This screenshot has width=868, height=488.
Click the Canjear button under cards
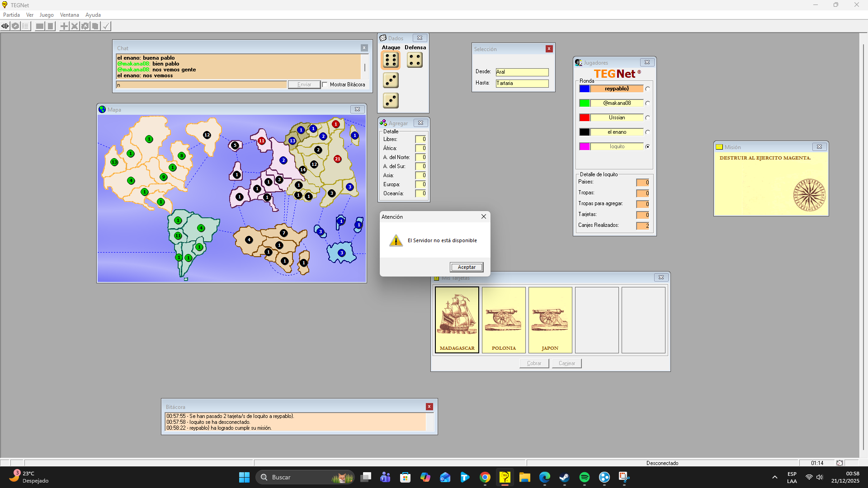[566, 363]
